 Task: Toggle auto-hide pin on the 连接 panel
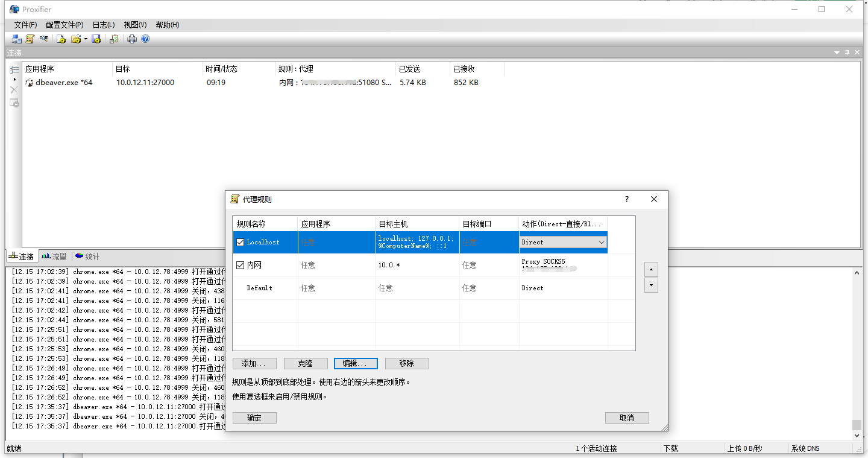(849, 52)
